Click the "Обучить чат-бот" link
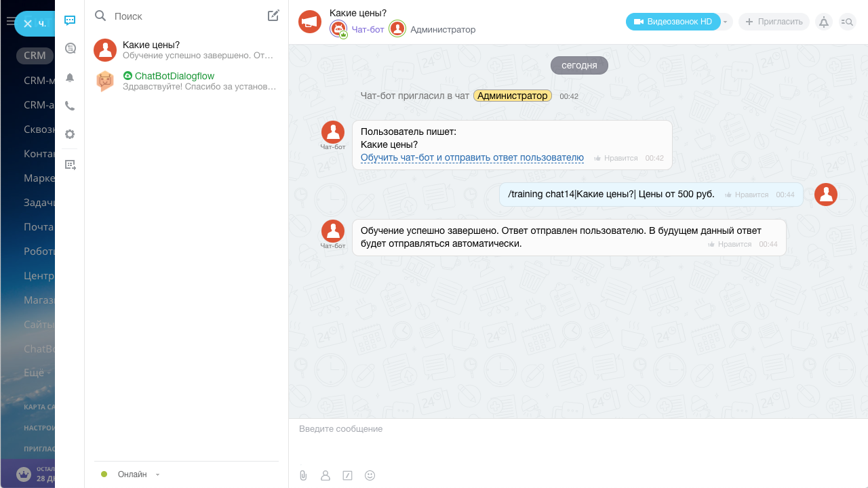The width and height of the screenshot is (868, 488). (x=472, y=158)
